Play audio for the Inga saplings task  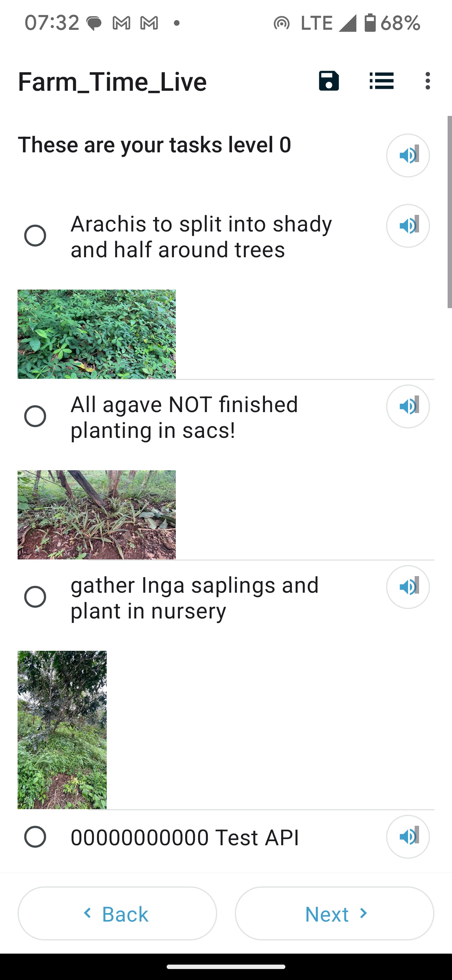click(x=408, y=587)
